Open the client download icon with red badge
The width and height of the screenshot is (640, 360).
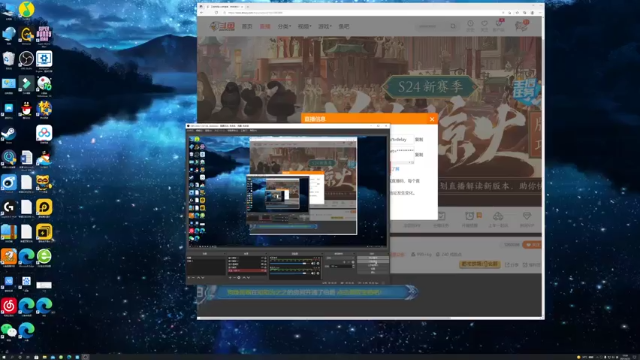(x=498, y=25)
